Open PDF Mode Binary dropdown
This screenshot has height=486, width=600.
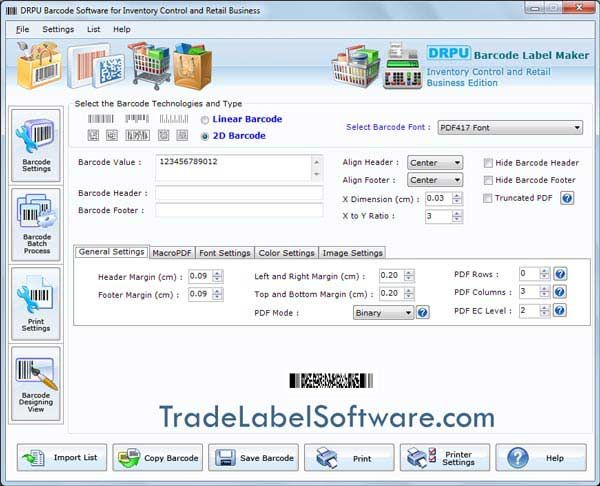[383, 313]
